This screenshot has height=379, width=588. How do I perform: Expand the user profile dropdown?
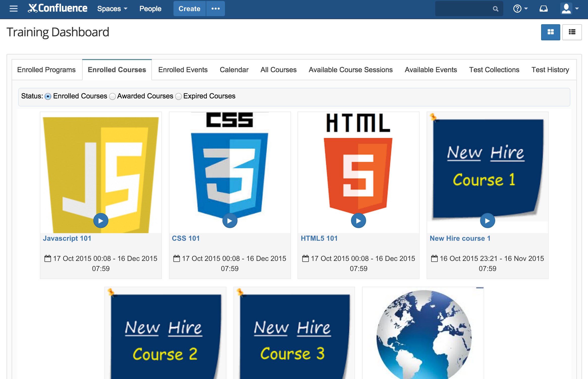570,9
